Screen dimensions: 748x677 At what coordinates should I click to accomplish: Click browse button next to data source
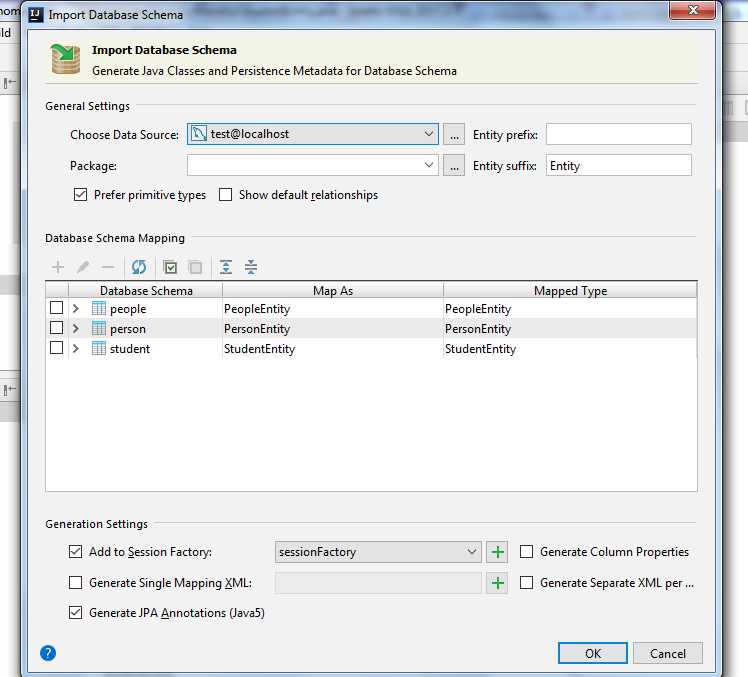(x=454, y=135)
